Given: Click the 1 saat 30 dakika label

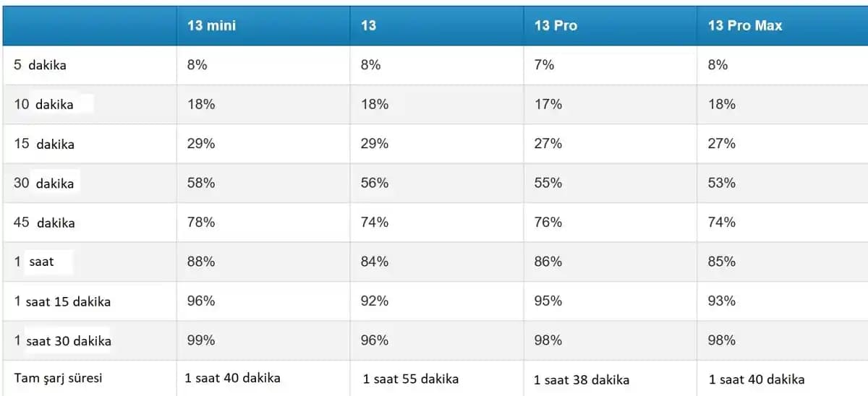Looking at the screenshot, I should (x=62, y=340).
